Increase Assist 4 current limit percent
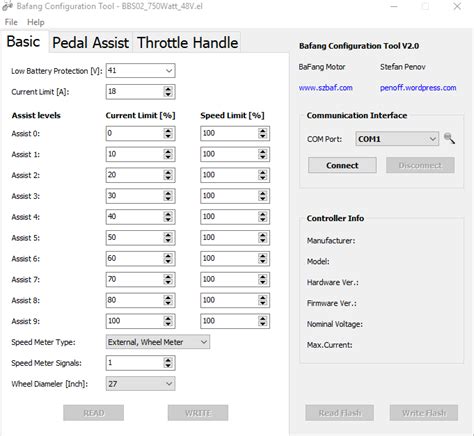The height and width of the screenshot is (436, 474). point(168,214)
